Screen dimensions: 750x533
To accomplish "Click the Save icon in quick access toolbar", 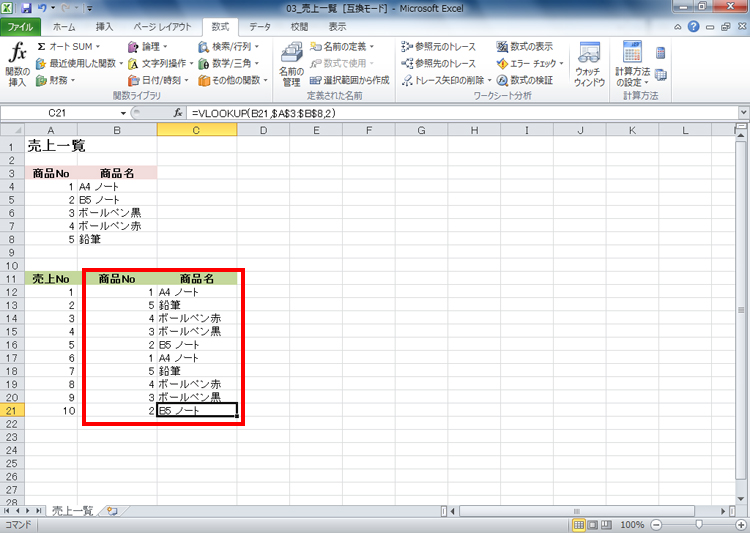I will coord(26,8).
